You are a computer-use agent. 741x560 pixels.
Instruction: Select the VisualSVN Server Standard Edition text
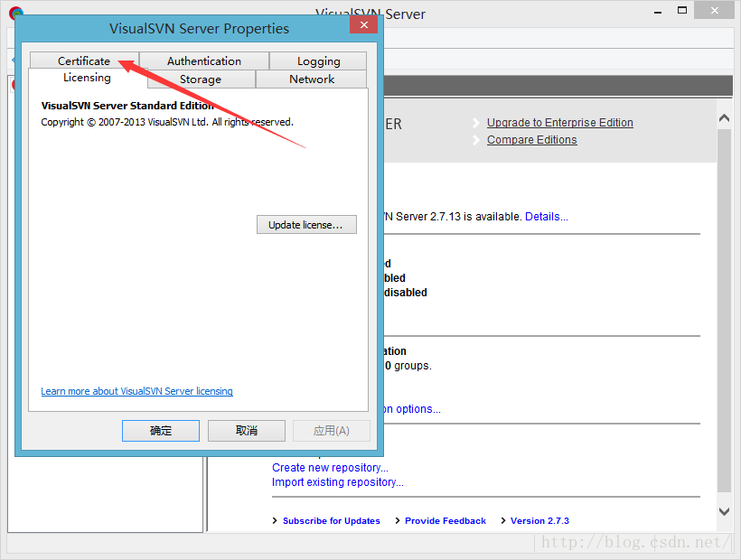click(x=127, y=106)
